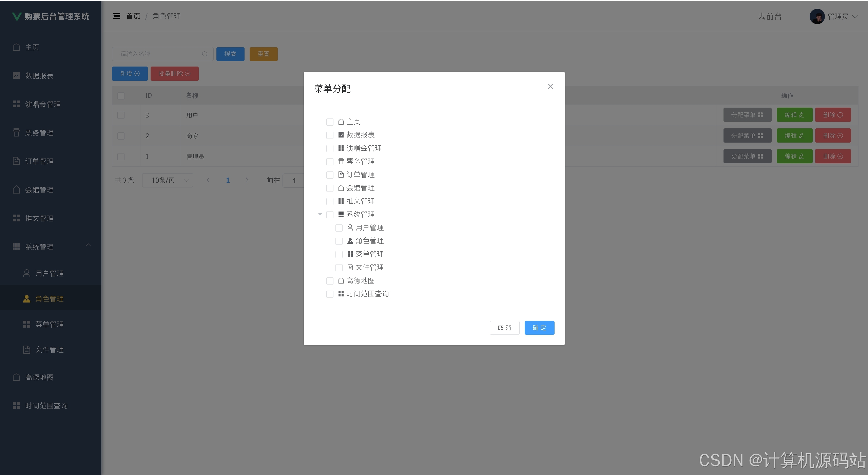The height and width of the screenshot is (475, 868).
Task: Toggle the table header select-all checkbox
Action: [x=121, y=96]
